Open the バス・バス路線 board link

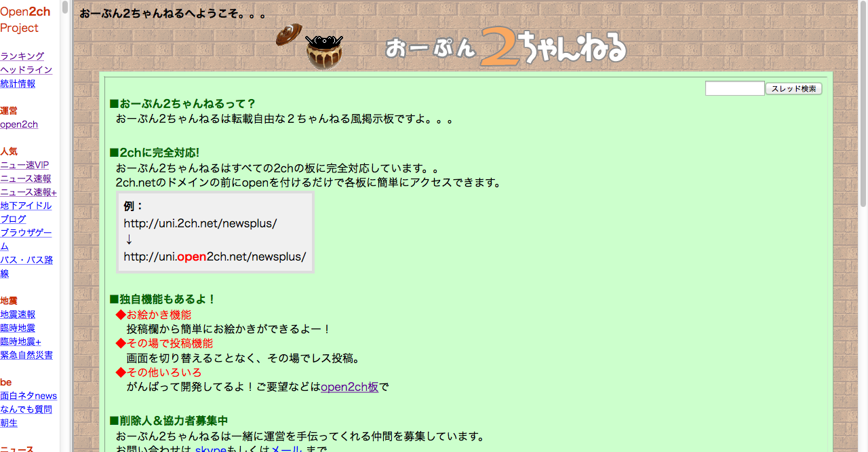tap(26, 266)
